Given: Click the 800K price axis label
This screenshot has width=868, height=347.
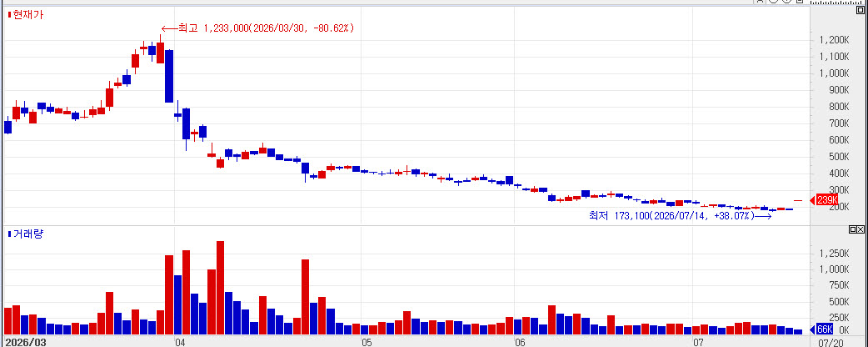Looking at the screenshot, I should click(837, 107).
